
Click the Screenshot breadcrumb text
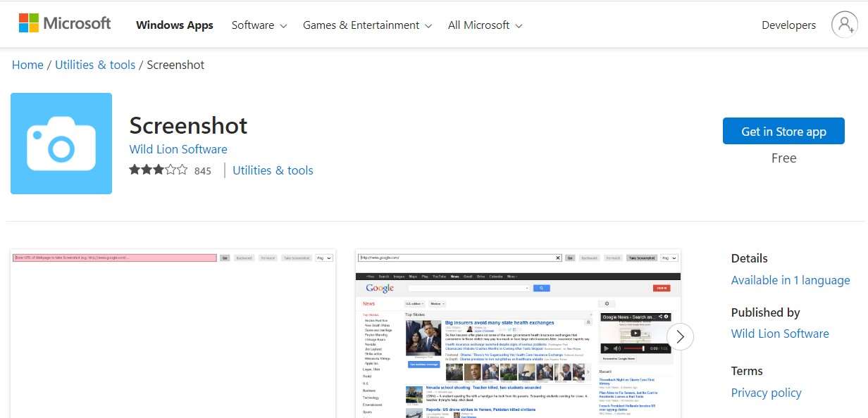tap(175, 65)
